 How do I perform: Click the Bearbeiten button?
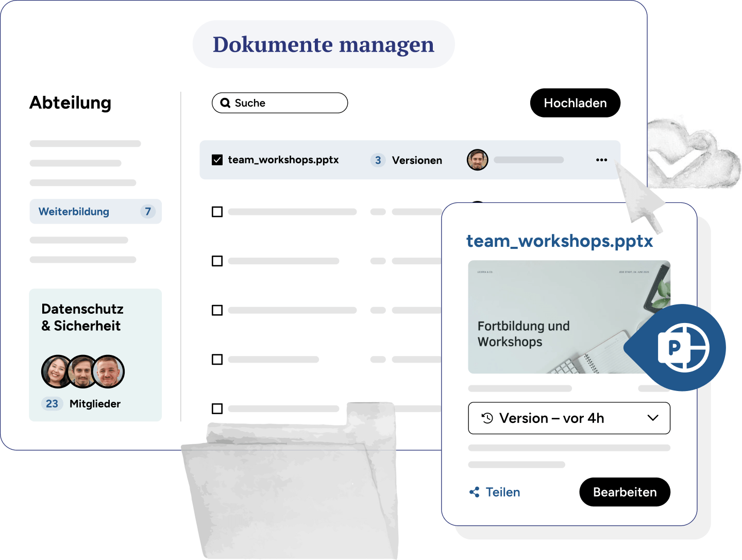(x=625, y=493)
